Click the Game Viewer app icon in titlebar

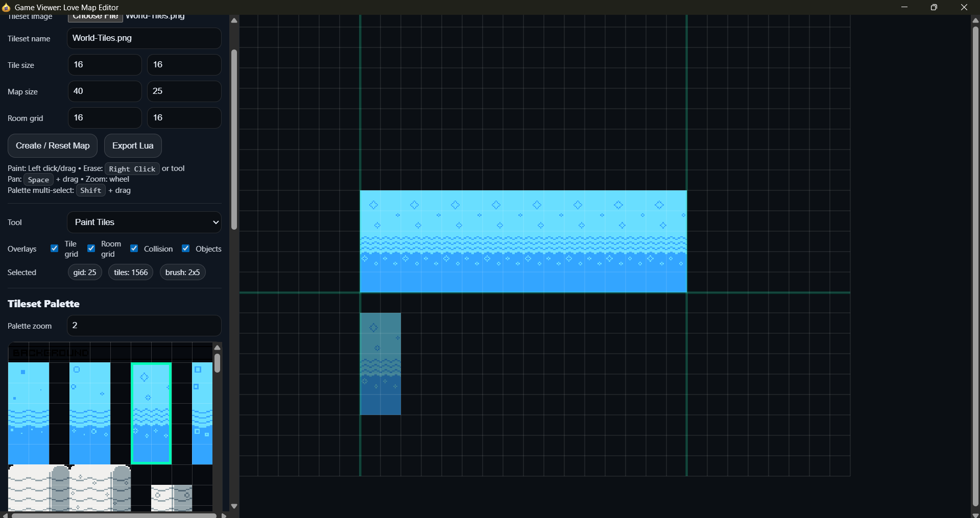tap(7, 7)
